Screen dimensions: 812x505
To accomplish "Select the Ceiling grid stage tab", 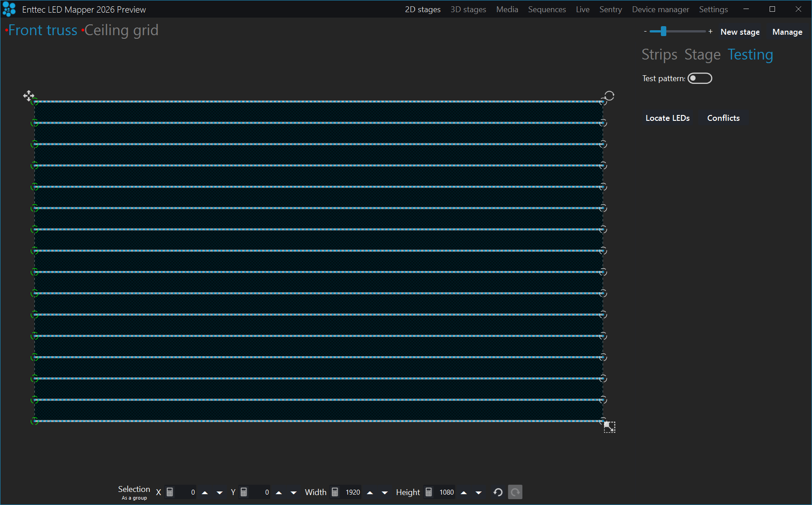I will 121,30.
